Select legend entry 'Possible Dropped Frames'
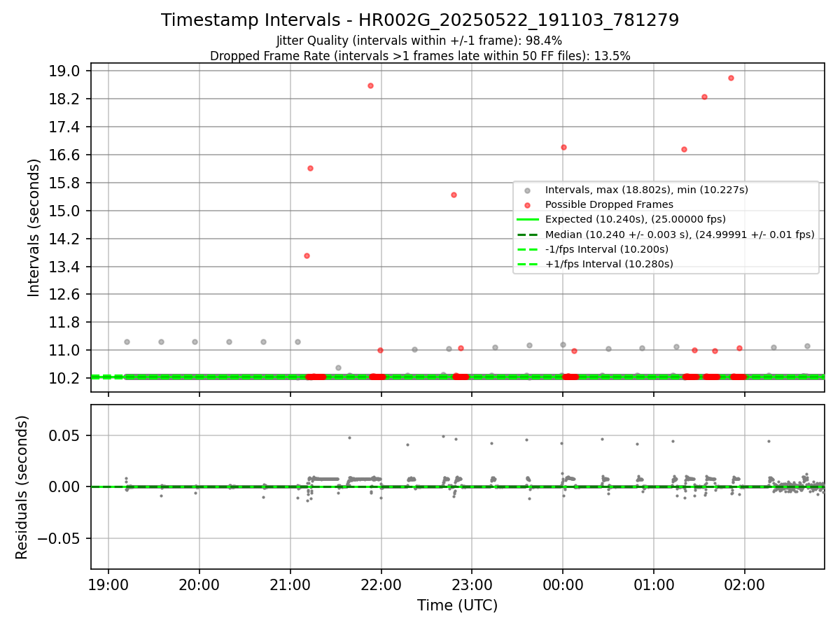Viewport: 840px width, 630px height. (x=609, y=204)
